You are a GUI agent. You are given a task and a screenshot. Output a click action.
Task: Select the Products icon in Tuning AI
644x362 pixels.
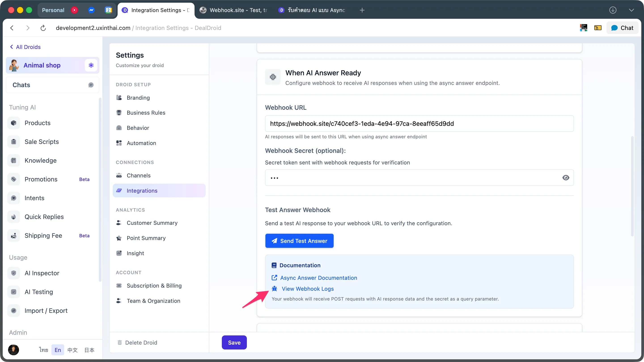(x=13, y=123)
